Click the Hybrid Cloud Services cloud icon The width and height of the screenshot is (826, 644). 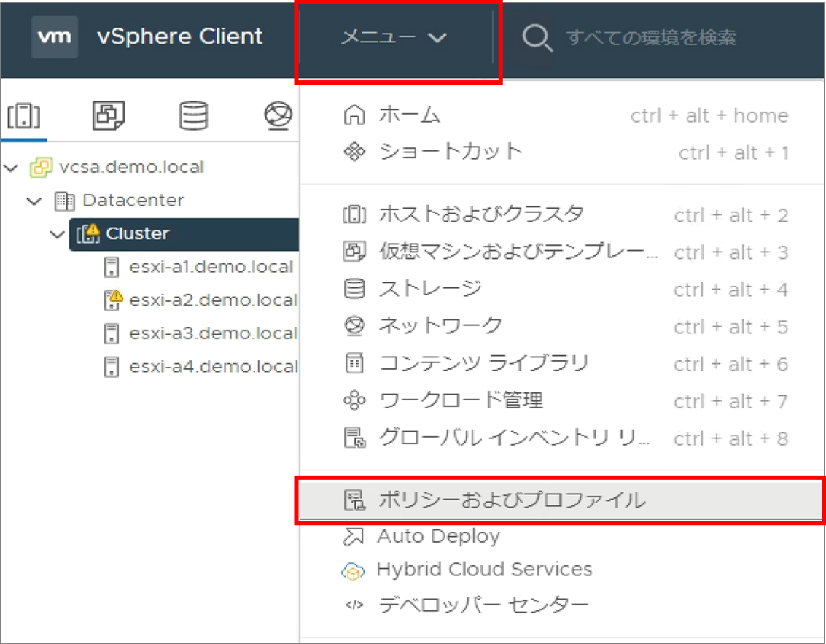(353, 571)
